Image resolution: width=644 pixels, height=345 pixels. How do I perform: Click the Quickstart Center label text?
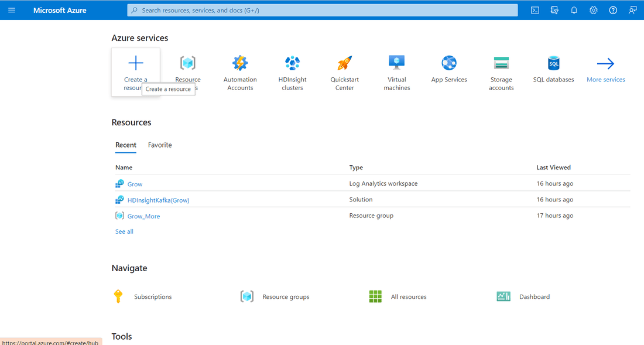pos(345,83)
